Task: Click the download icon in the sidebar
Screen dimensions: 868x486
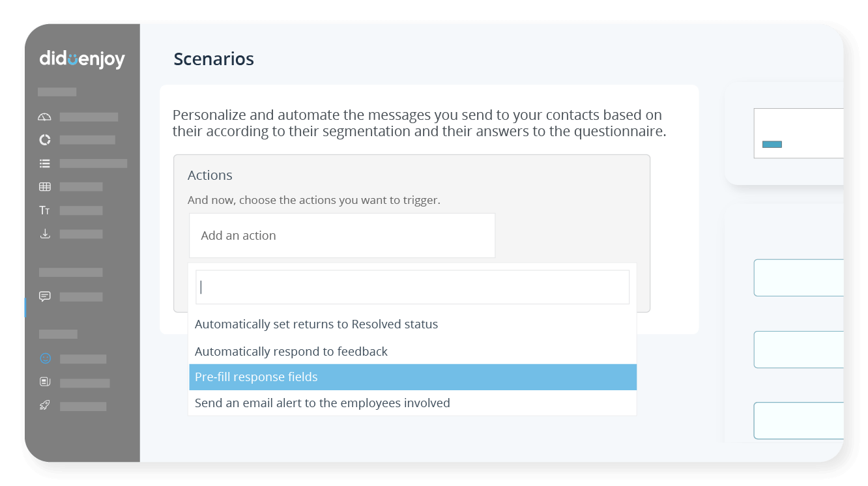Action: coord(44,233)
